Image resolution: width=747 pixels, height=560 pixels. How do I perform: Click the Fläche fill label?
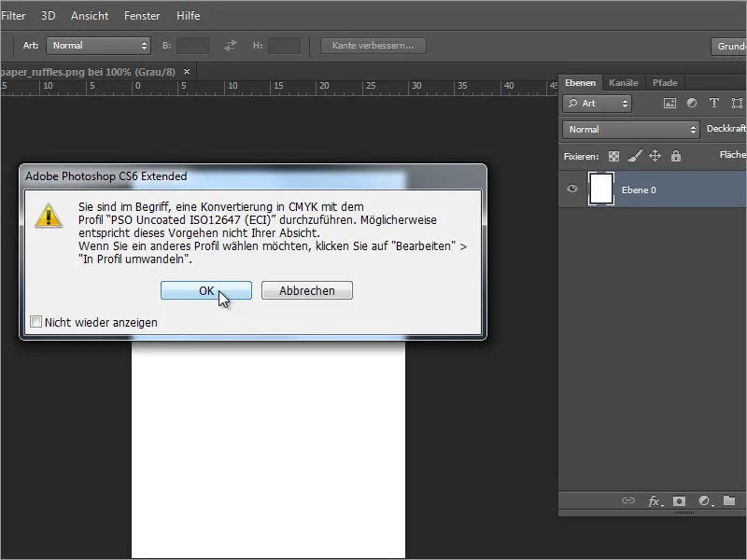click(733, 154)
